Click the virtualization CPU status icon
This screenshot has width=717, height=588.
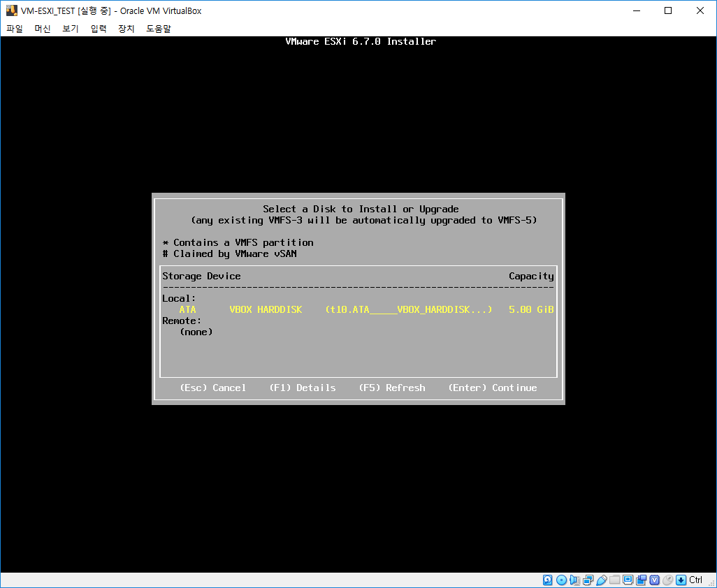click(654, 580)
